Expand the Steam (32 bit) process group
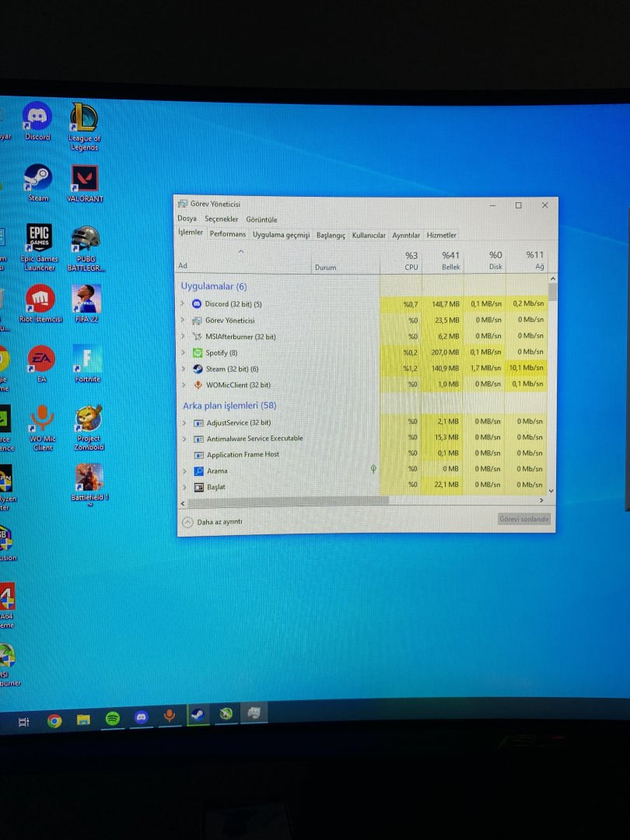The image size is (630, 840). 184,369
